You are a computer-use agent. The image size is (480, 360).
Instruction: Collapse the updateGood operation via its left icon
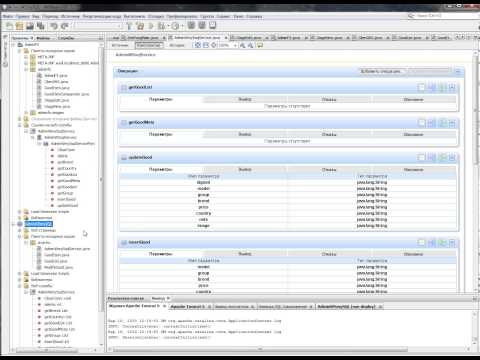click(124, 157)
